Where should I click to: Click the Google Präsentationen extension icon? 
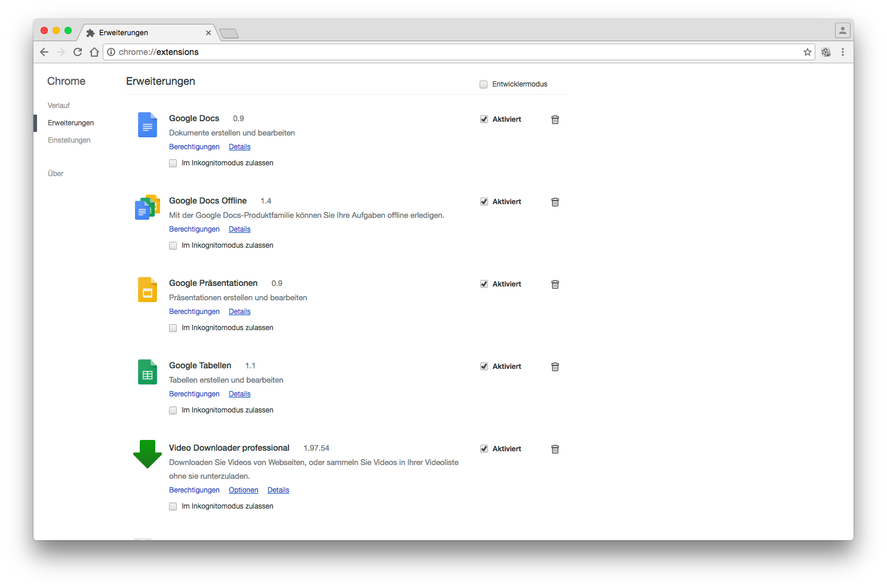148,290
